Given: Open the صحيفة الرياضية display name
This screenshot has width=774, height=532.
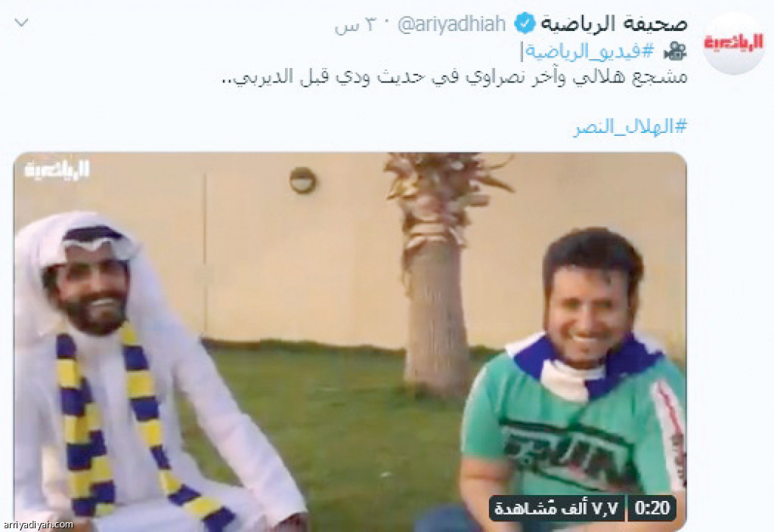Looking at the screenshot, I should coord(615,23).
